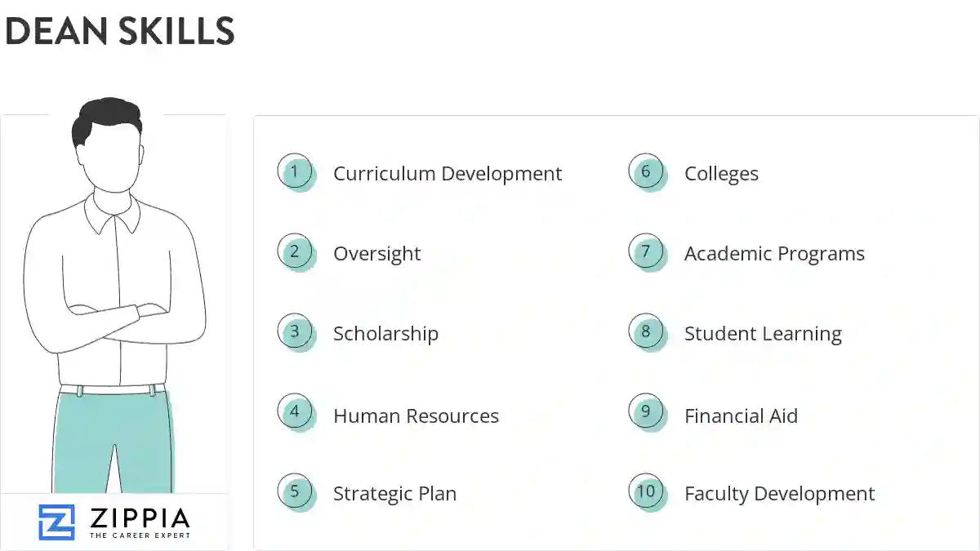Select the number 5 circle icon

click(x=295, y=492)
